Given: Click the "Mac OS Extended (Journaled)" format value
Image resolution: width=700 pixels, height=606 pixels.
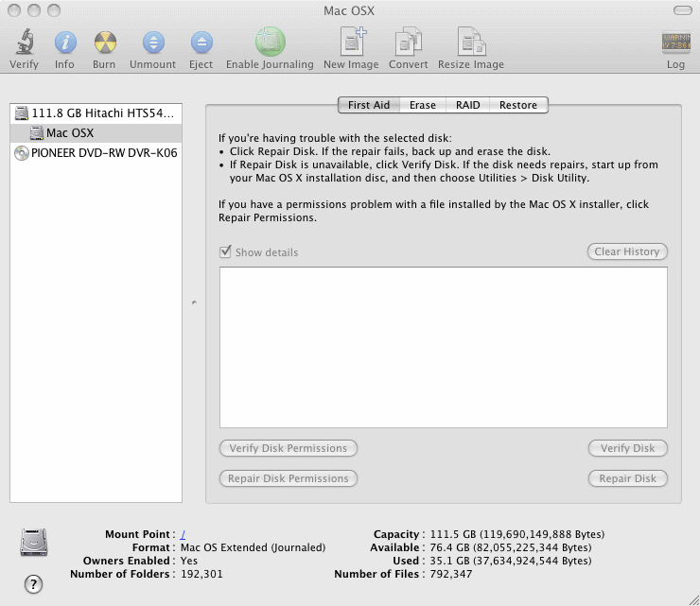Looking at the screenshot, I should coord(253,547).
